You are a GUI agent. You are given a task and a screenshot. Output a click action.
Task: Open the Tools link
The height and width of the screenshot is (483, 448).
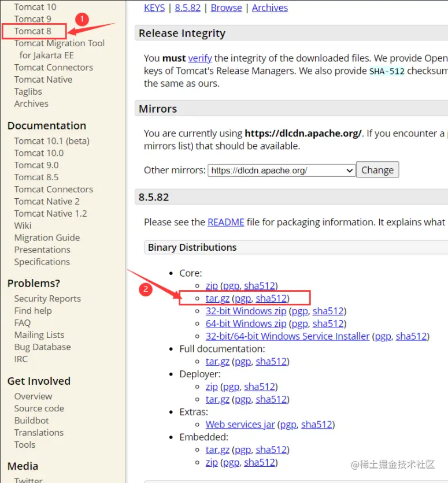pyautogui.click(x=25, y=444)
